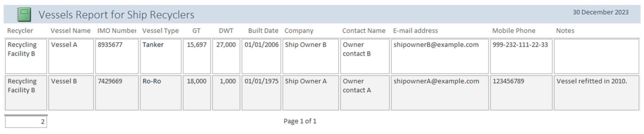Screen dimensions: 644x134
Task: Select the Ship Owner A company cell
Action: [x=310, y=93]
